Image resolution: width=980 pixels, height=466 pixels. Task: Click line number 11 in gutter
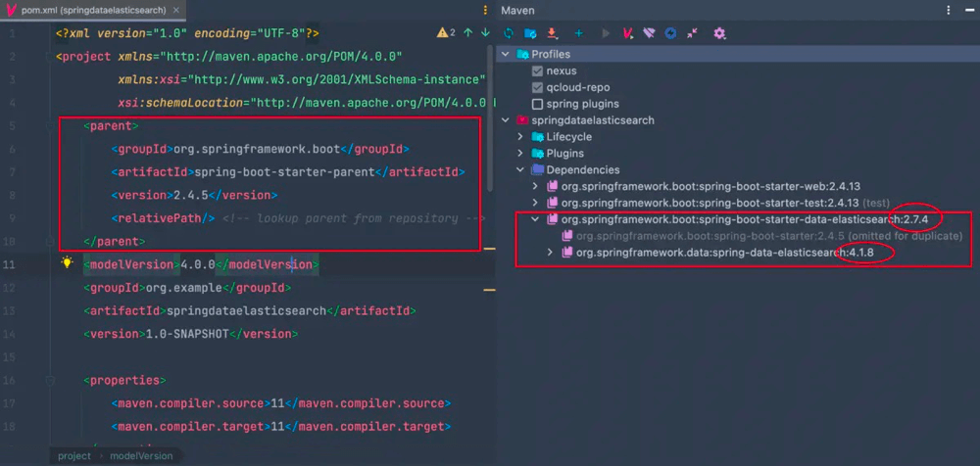coord(11,264)
